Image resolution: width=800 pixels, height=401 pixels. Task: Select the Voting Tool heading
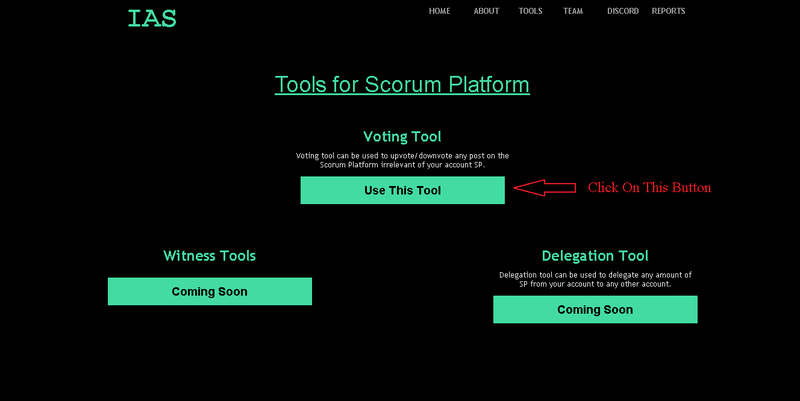(402, 137)
